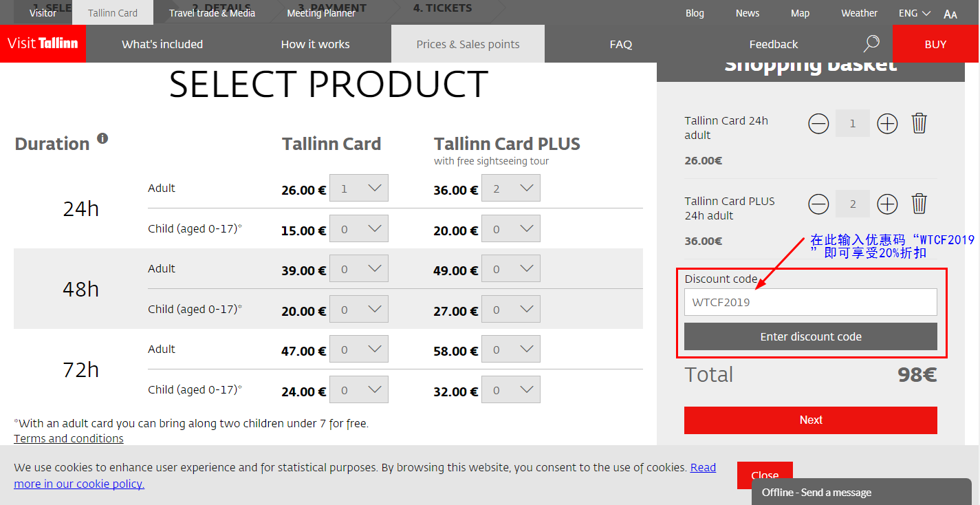980x505 pixels.
Task: Open the Blog link
Action: click(x=695, y=13)
